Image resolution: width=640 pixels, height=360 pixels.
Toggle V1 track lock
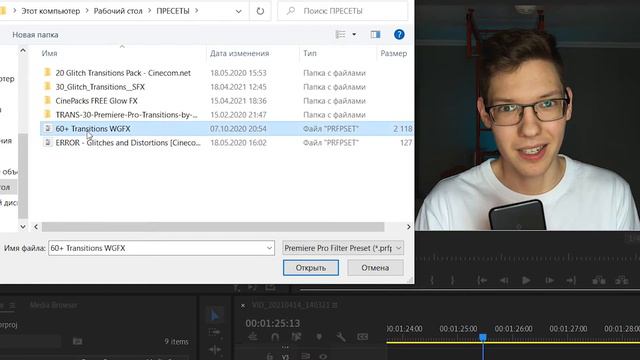click(x=269, y=357)
